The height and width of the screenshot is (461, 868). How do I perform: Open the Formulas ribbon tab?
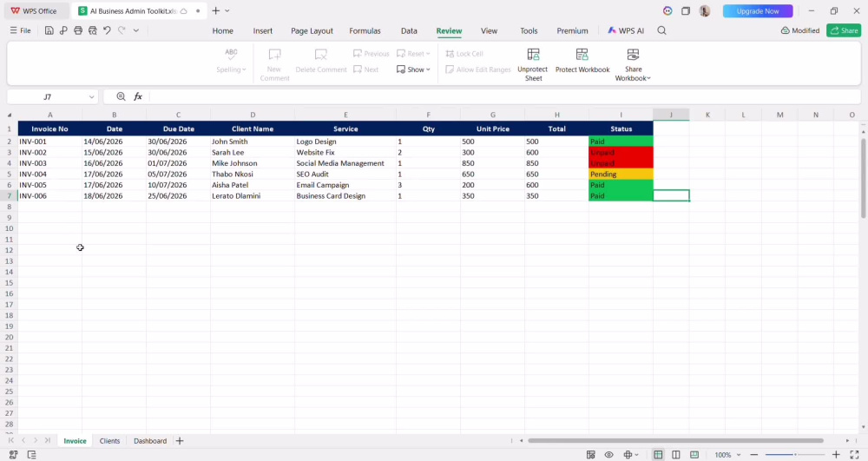(365, 31)
